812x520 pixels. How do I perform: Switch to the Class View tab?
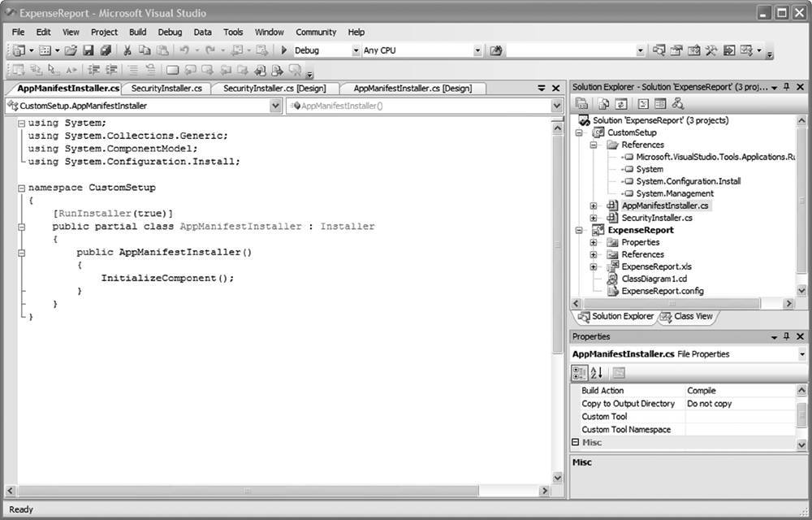pos(689,316)
